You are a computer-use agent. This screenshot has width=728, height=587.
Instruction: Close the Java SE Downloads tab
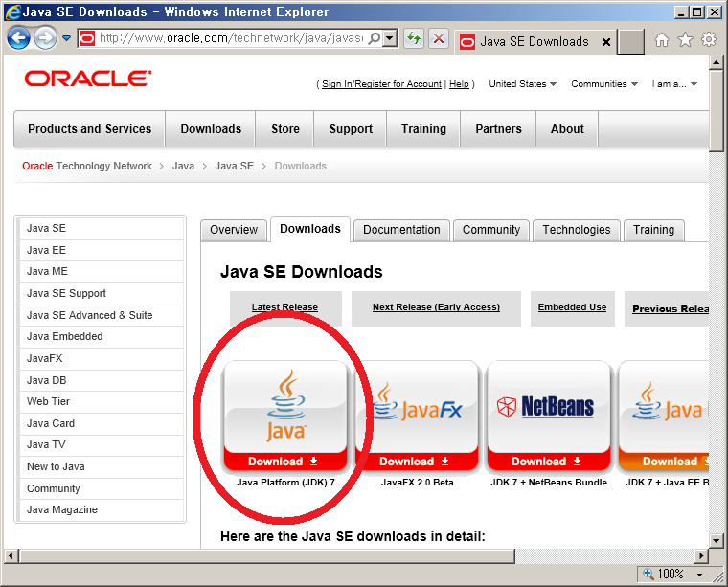606,42
